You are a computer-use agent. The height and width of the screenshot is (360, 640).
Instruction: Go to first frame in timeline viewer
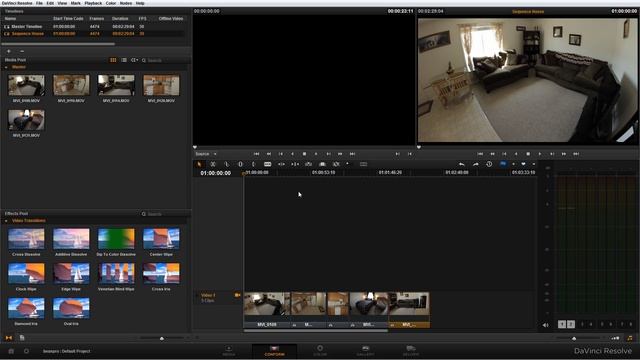pyautogui.click(x=480, y=154)
